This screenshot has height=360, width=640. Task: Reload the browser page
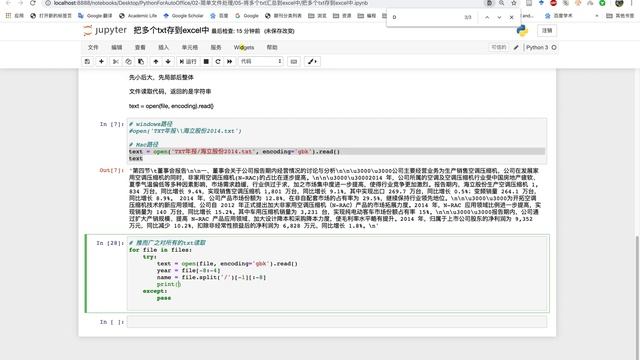(x=33, y=3)
